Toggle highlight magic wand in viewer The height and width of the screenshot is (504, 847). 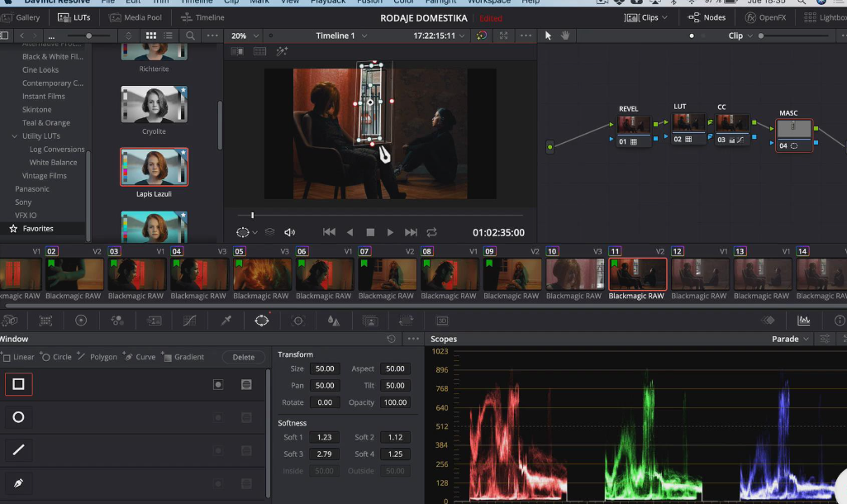282,51
